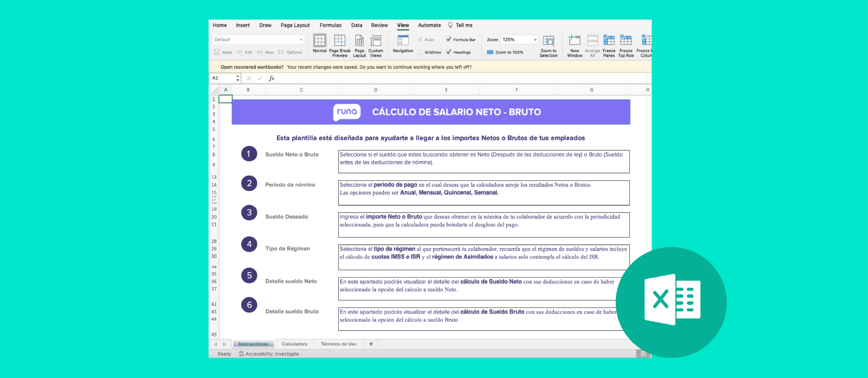Open the Default sheet view dropdown
The width and height of the screenshot is (868, 378).
[301, 39]
